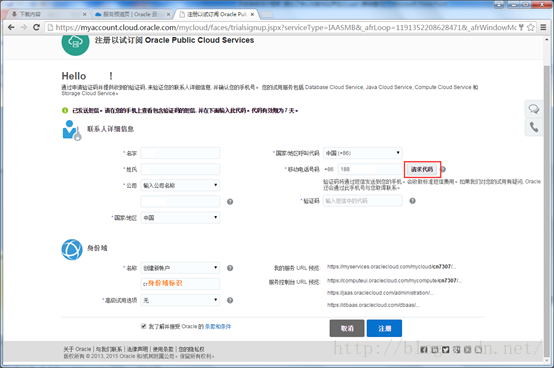The image size is (554, 368).
Task: Click the browser address bar URL
Action: [x=285, y=27]
